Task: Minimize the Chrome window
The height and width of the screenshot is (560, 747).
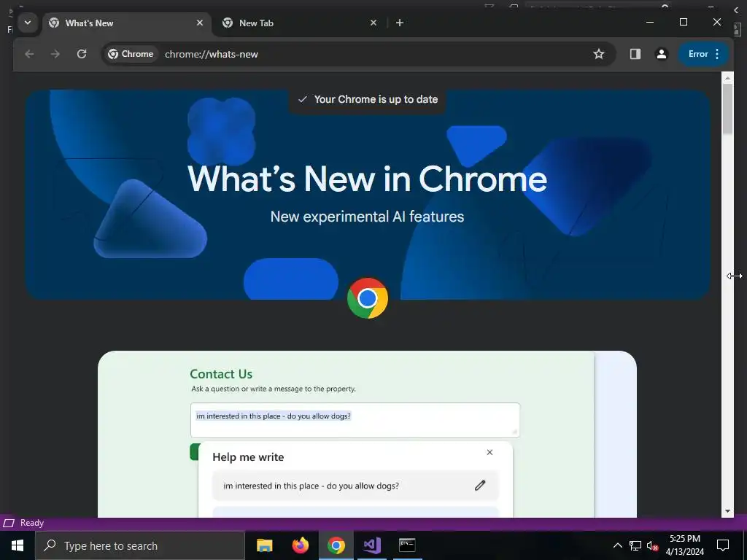Action: click(650, 23)
